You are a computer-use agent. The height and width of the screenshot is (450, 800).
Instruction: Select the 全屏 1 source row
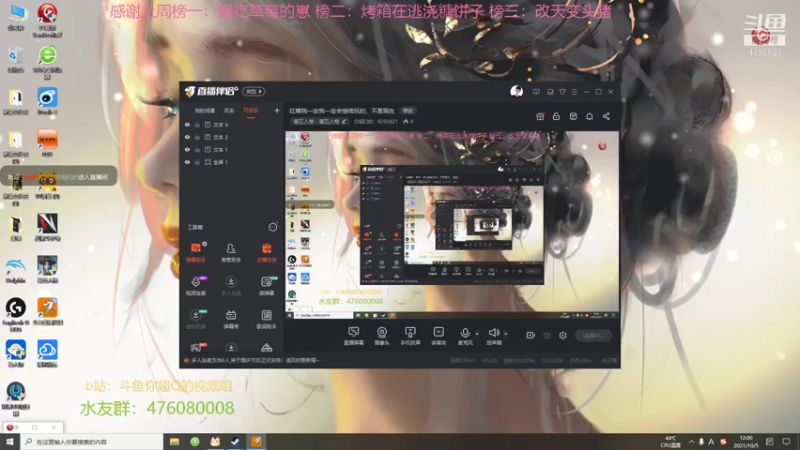pyautogui.click(x=232, y=162)
